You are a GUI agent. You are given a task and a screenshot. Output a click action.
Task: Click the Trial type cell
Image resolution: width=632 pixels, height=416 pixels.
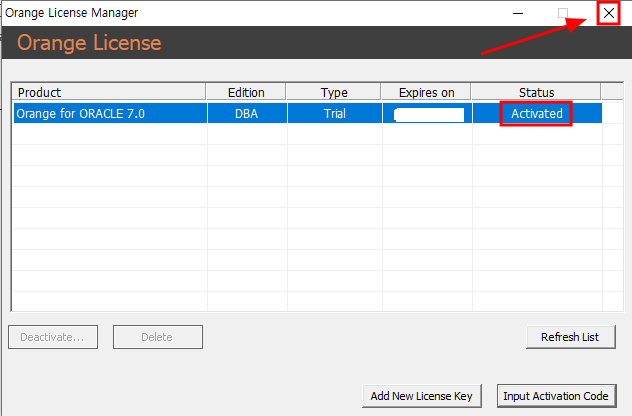click(335, 114)
